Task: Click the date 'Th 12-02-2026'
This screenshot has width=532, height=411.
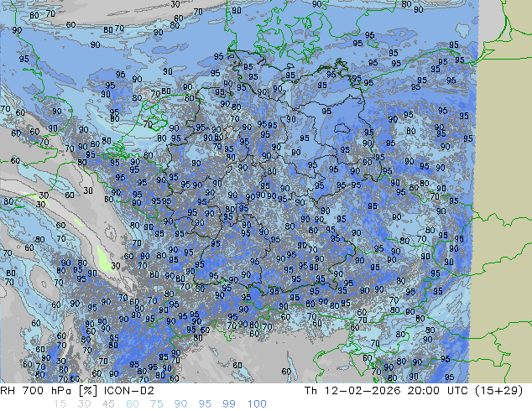Action: click(352, 391)
